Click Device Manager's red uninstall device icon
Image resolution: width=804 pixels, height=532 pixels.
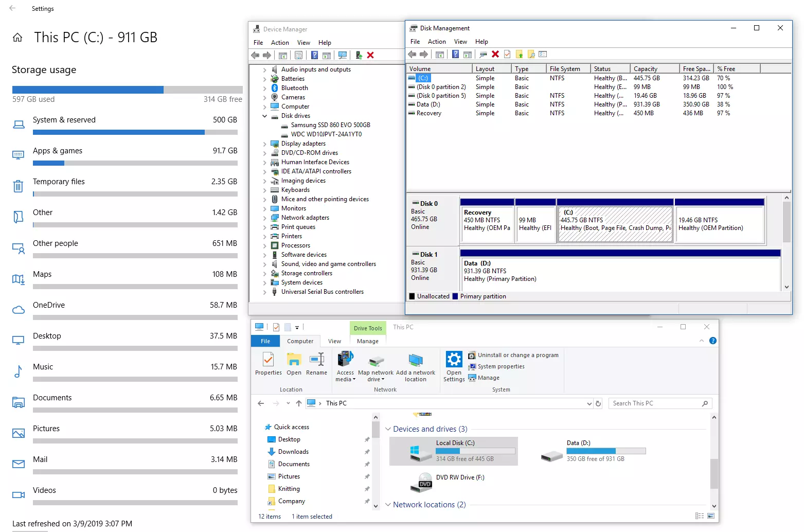coord(370,55)
